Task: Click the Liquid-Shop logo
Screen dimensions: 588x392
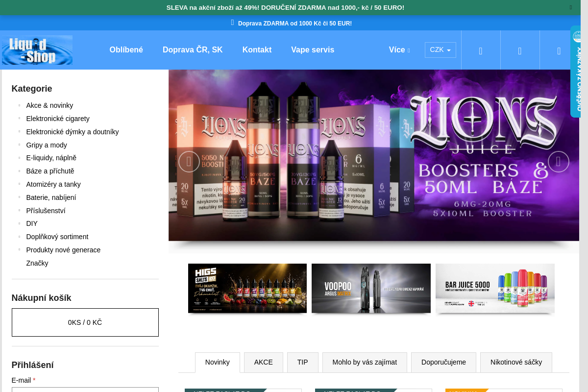Action: point(37,50)
